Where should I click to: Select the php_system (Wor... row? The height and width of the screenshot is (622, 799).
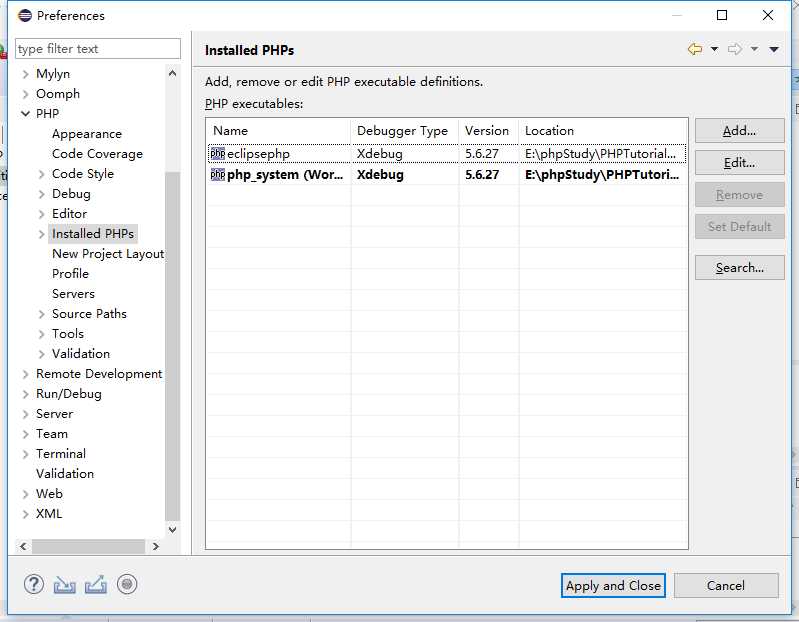[x=447, y=175]
